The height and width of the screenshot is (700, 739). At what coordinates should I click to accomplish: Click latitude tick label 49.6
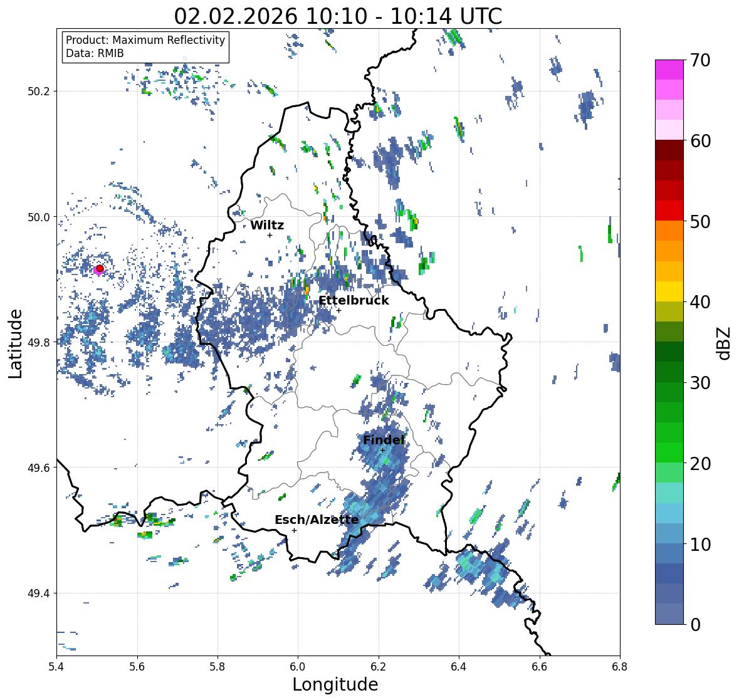38,468
